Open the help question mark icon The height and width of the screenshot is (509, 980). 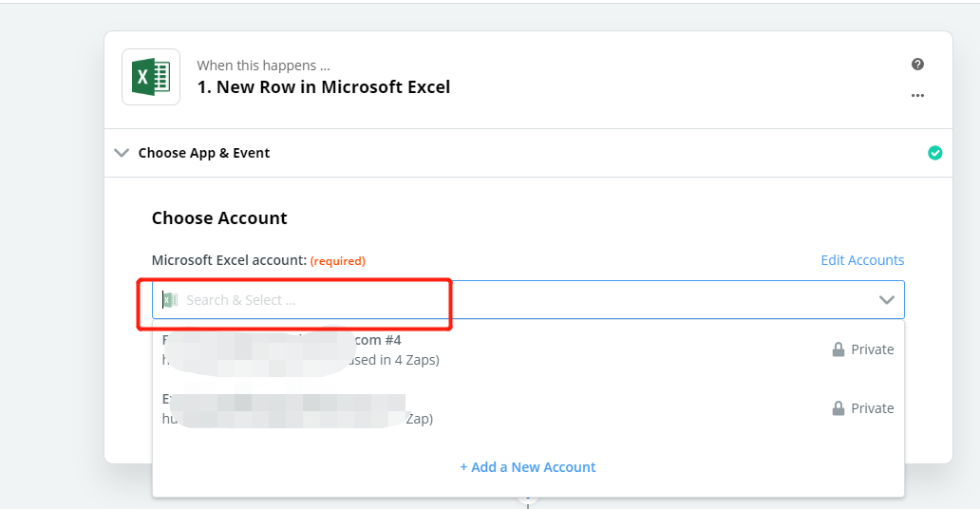(x=917, y=64)
